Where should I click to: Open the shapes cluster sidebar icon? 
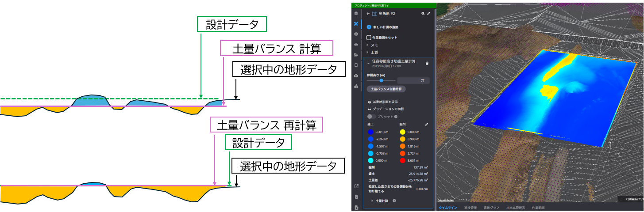[x=356, y=86]
